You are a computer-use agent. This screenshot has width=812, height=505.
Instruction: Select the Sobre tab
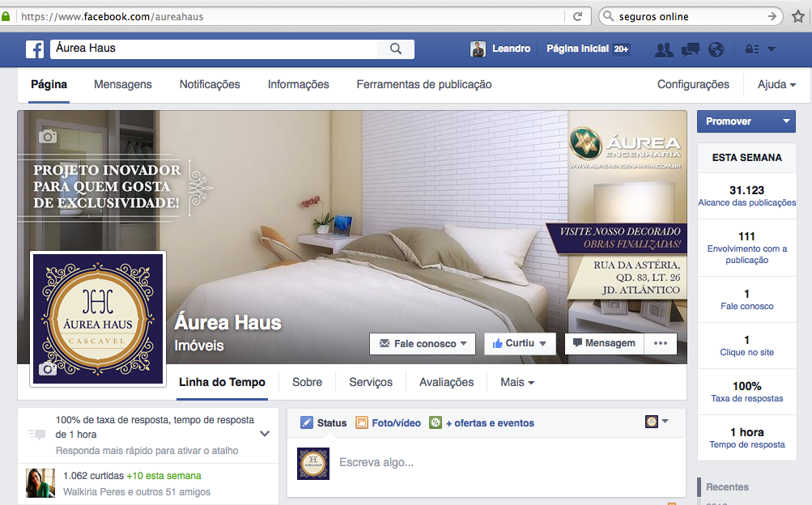(307, 382)
